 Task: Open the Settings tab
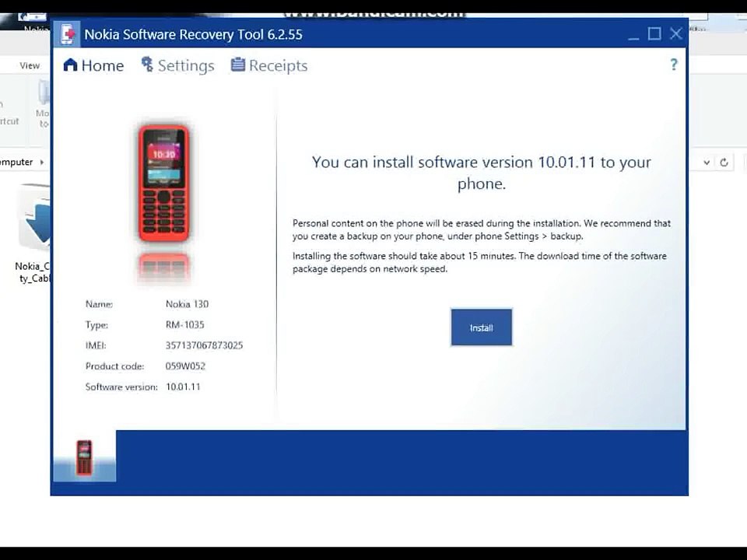click(177, 65)
